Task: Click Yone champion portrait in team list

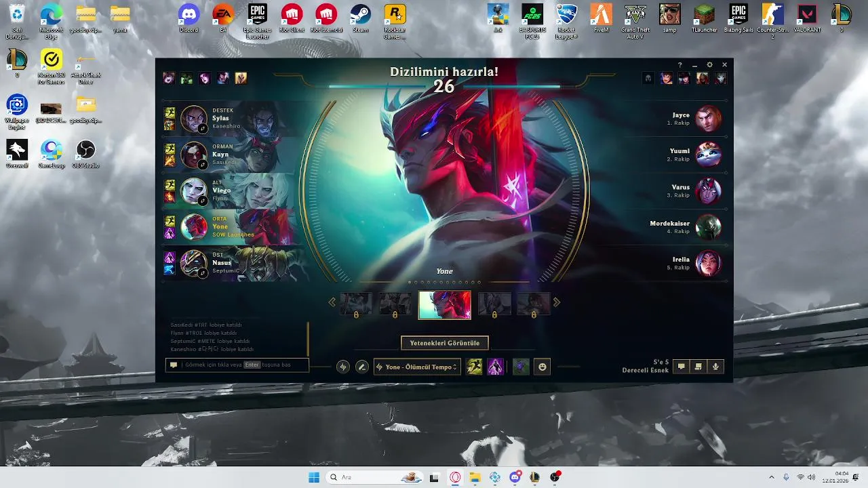Action: [193, 227]
